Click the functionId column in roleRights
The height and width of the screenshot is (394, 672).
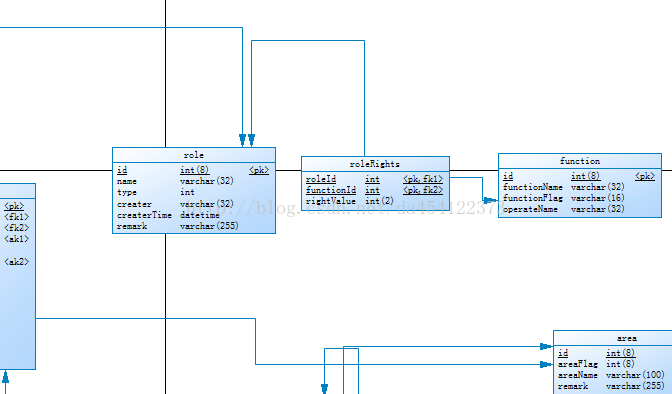click(x=331, y=190)
